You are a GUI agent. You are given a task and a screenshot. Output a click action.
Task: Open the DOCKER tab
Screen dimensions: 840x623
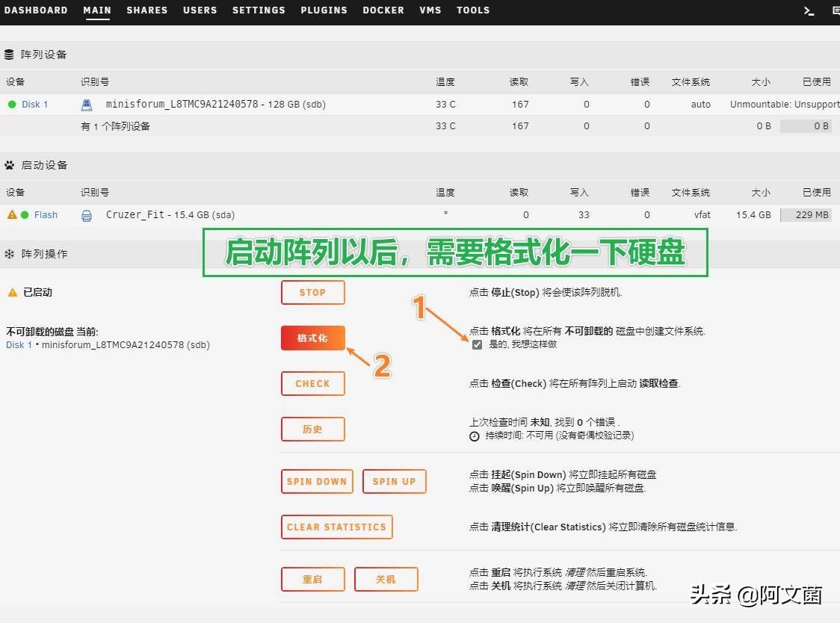click(x=383, y=10)
